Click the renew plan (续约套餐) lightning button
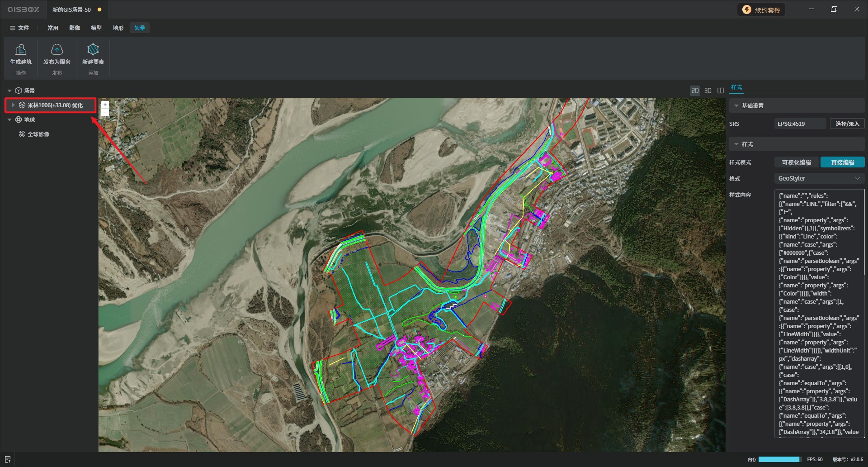The image size is (868, 467). pos(761,10)
